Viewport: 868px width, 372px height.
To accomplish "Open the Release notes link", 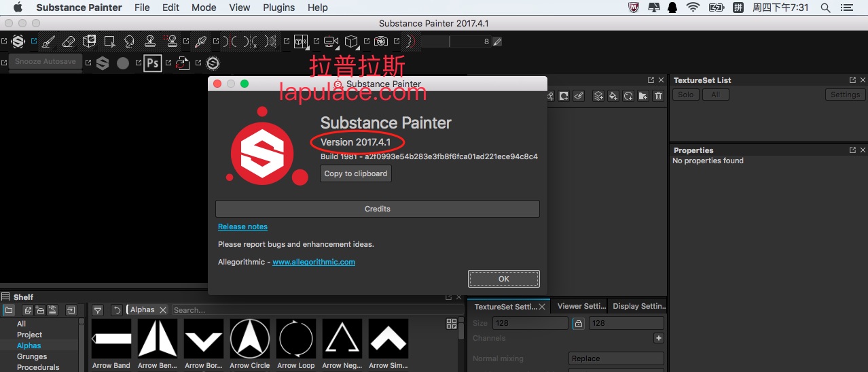I will [242, 226].
